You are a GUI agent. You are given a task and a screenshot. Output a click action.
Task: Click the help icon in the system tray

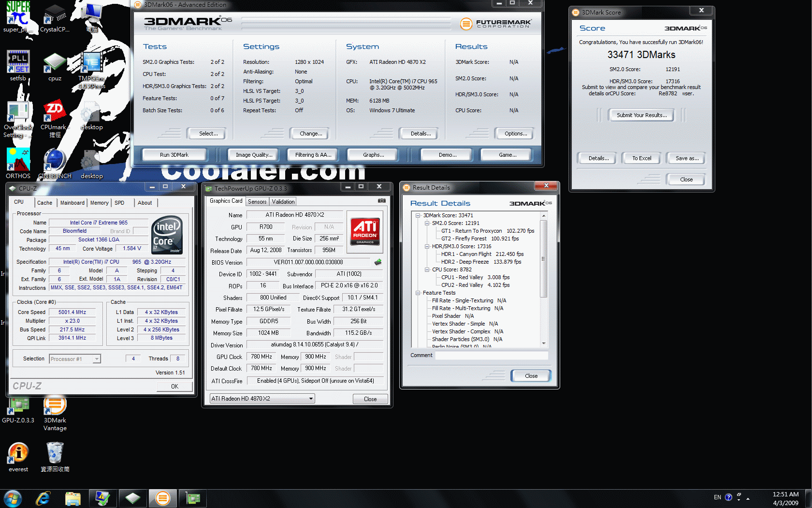click(x=728, y=497)
